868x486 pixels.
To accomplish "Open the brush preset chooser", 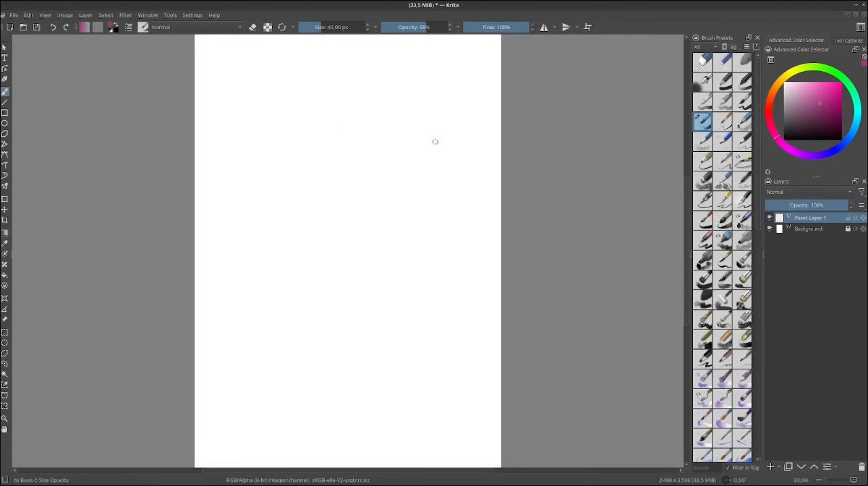I will [143, 27].
